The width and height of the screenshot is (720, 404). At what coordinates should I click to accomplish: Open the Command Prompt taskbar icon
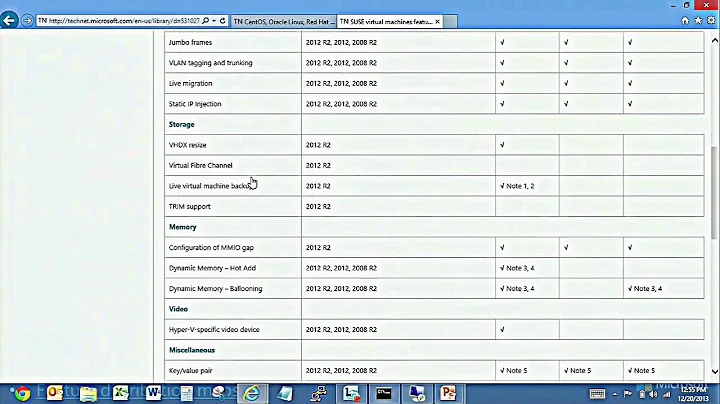pyautogui.click(x=384, y=393)
